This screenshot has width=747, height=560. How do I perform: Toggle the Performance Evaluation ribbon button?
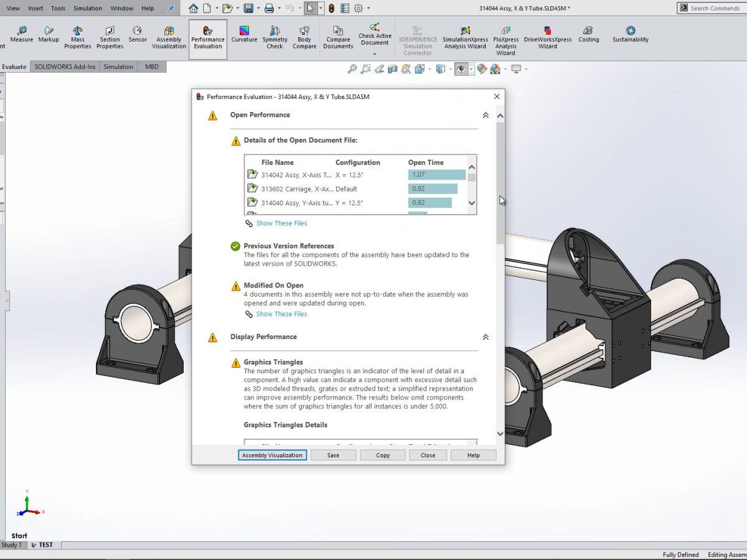208,39
